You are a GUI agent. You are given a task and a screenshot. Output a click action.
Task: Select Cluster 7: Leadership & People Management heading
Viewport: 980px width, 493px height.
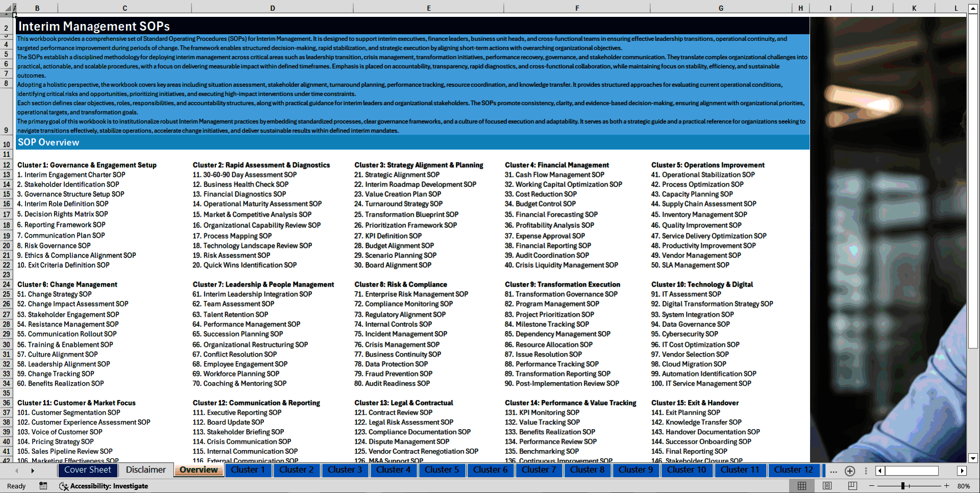263,285
